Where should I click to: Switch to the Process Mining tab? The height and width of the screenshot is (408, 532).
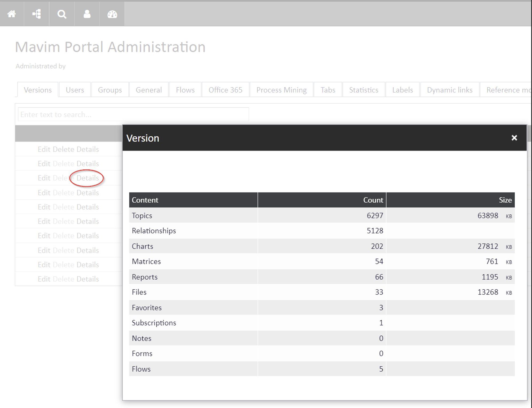282,90
